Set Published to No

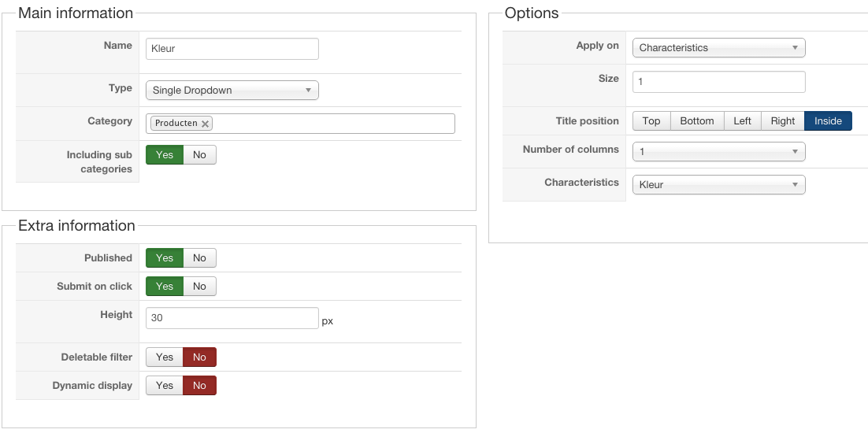click(199, 258)
